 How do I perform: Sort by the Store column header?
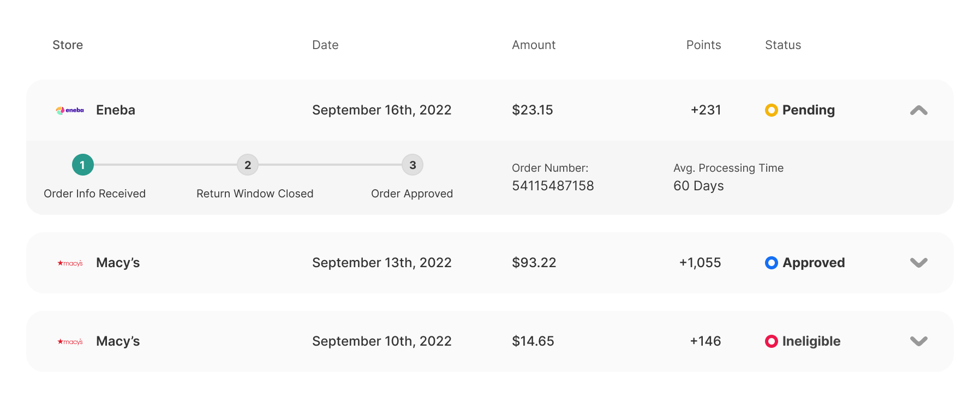68,45
